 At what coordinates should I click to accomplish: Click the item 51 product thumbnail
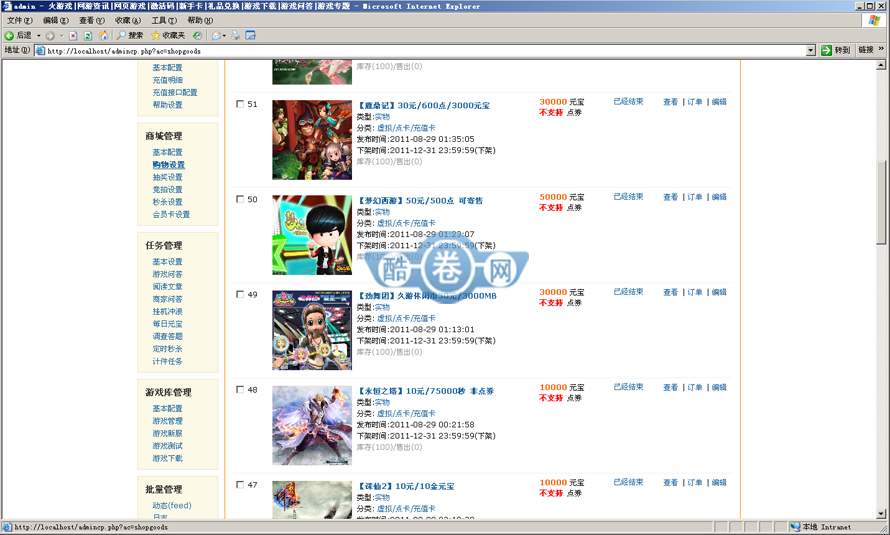[312, 140]
